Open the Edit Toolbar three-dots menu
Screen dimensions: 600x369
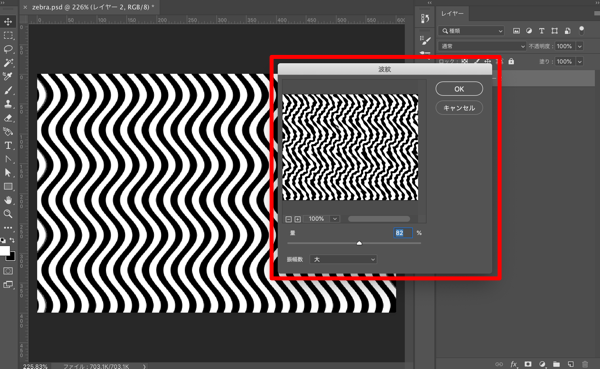click(8, 228)
